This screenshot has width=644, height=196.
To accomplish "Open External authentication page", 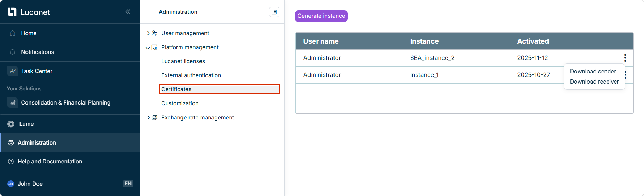I will 191,75.
